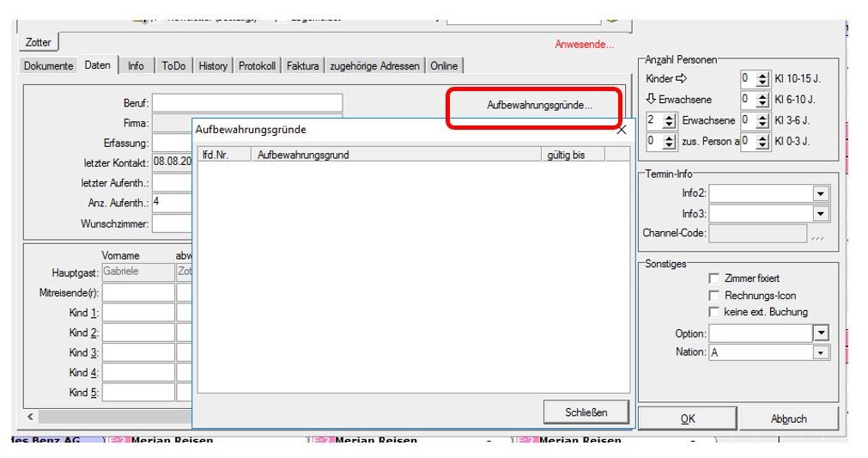This screenshot has width=868, height=458.
Task: Click the Abbruch button
Action: point(788,418)
